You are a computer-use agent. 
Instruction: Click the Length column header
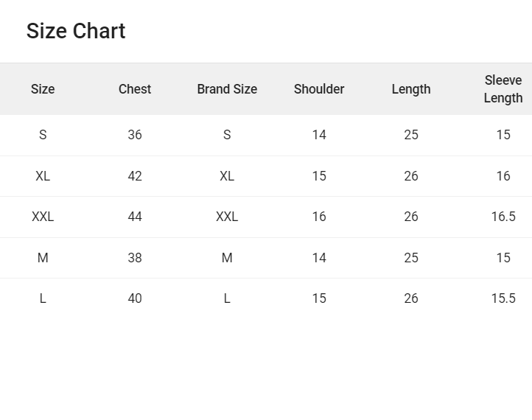[411, 89]
